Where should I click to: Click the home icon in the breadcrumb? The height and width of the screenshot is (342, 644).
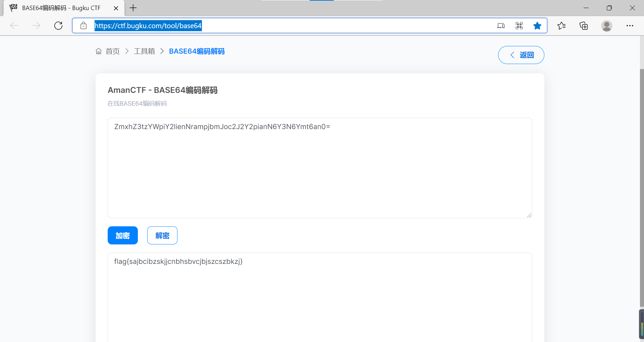pyautogui.click(x=98, y=51)
